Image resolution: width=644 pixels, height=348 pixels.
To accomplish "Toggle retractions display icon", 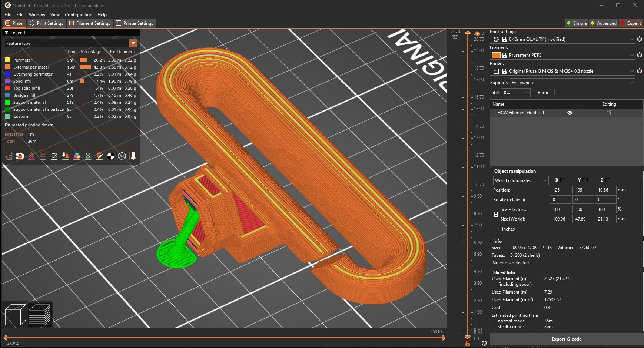I will coord(31,156).
